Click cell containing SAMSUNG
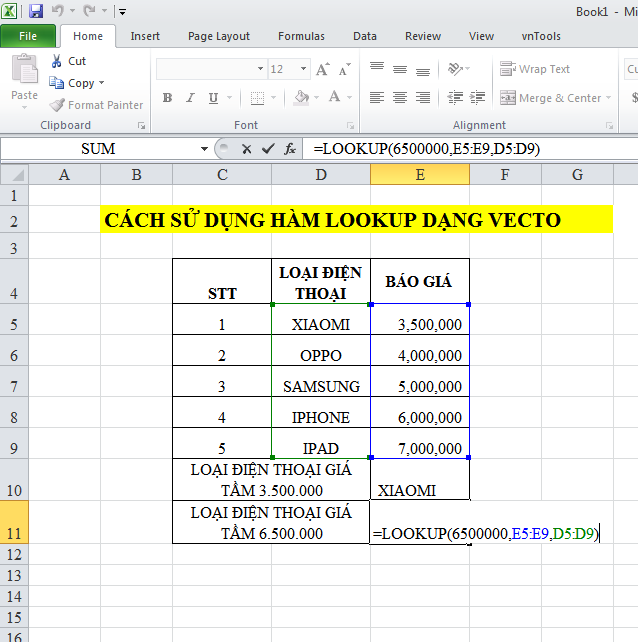This screenshot has width=638, height=642. [321, 381]
